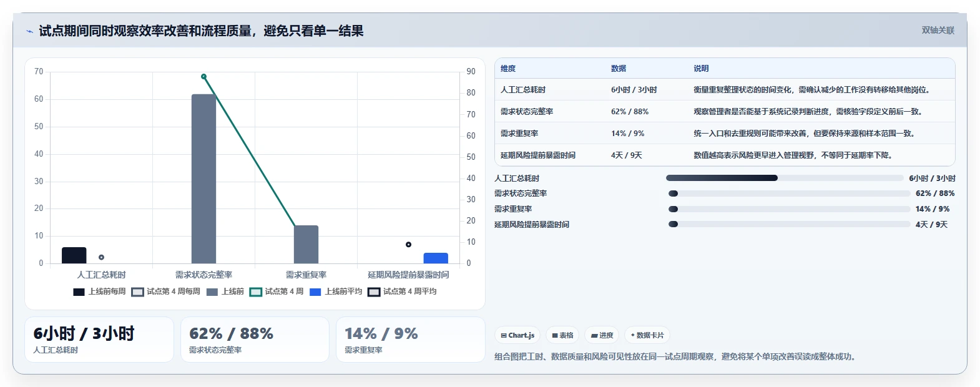
Task: Click the grey 需求重复率 bar in chart
Action: 306,244
